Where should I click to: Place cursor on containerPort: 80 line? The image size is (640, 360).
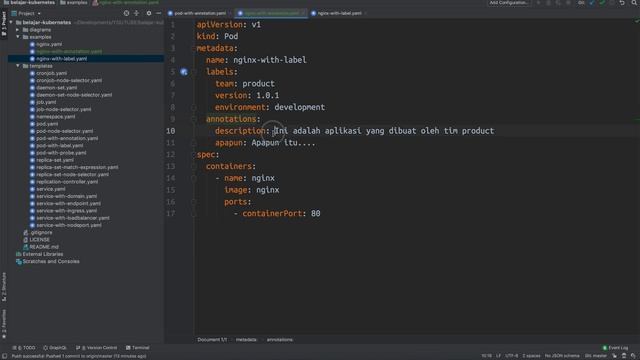[x=281, y=213]
